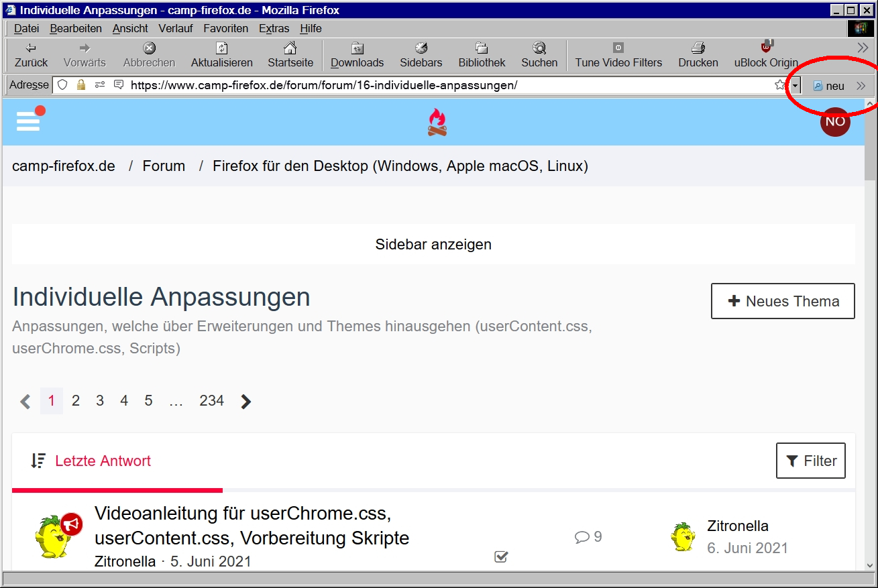Click the camp-firefox campfire logo

[x=437, y=122]
